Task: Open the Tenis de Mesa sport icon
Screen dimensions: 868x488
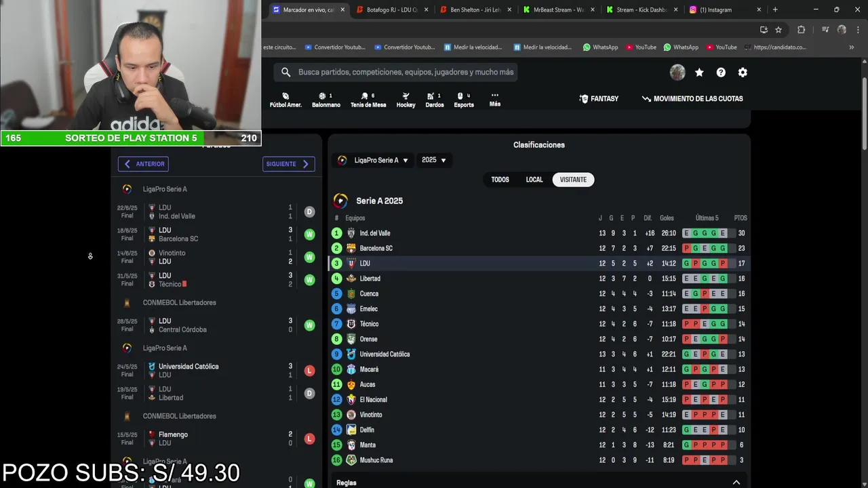Action: point(368,100)
